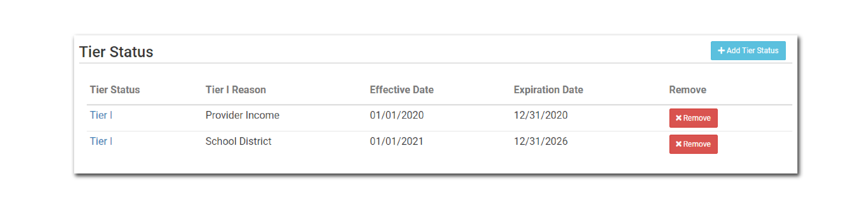The image size is (868, 217).
Task: Click the X icon on Provider Income's Remove button
Action: (x=678, y=118)
